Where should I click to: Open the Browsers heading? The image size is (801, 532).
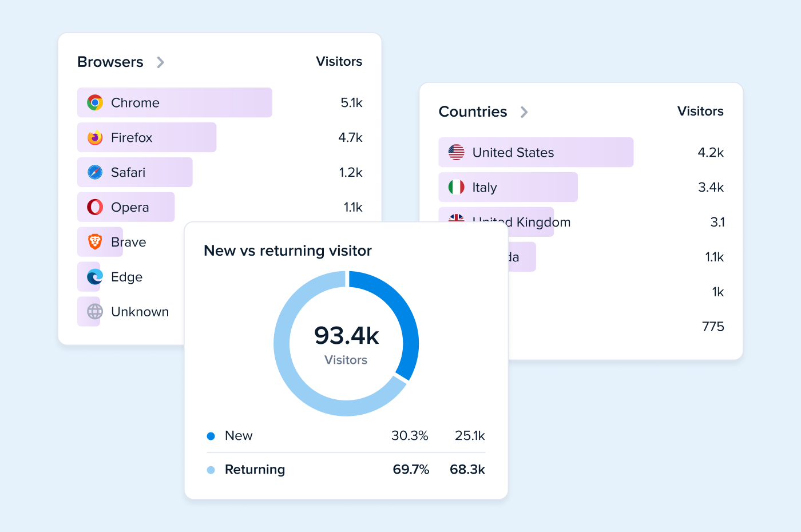[x=110, y=62]
